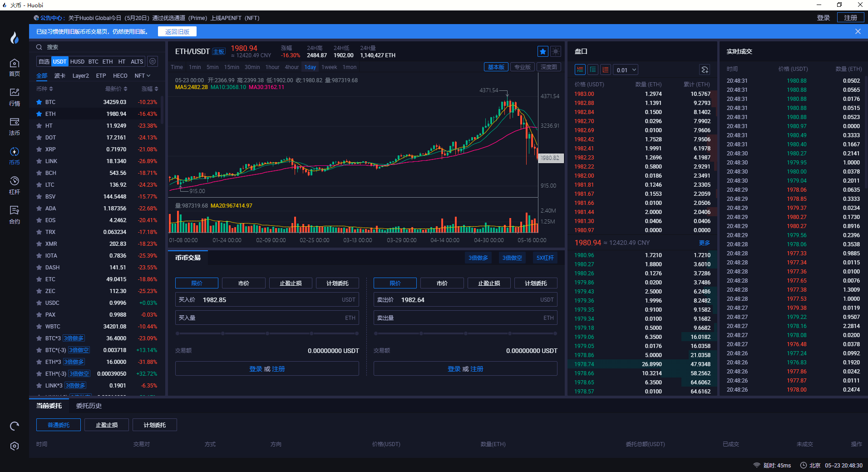Image resolution: width=868 pixels, height=472 pixels.
Task: Open the 0.01 depth precision dropdown
Action: pos(626,70)
